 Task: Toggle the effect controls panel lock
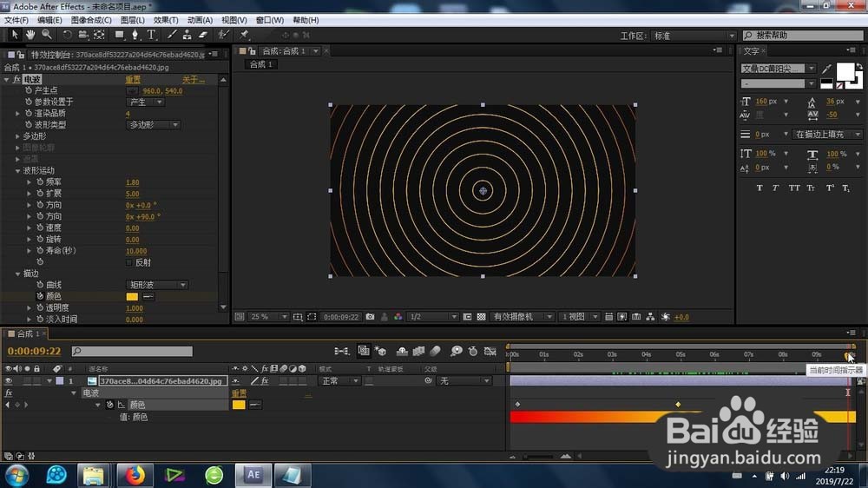21,55
